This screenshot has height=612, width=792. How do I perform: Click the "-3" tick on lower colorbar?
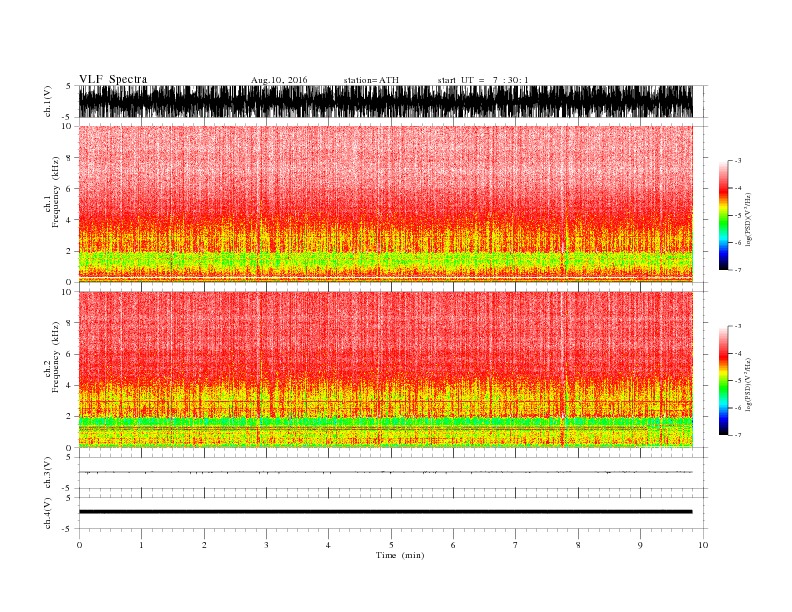[737, 326]
